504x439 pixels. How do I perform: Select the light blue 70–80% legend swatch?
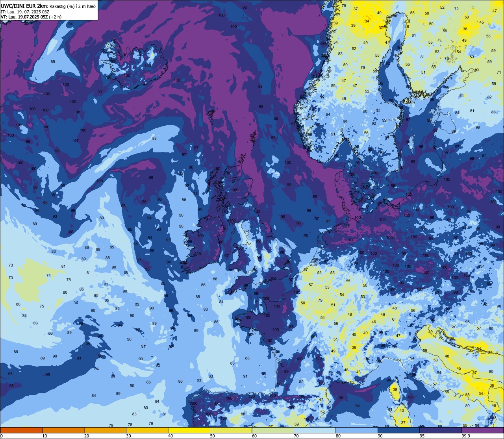315,430
